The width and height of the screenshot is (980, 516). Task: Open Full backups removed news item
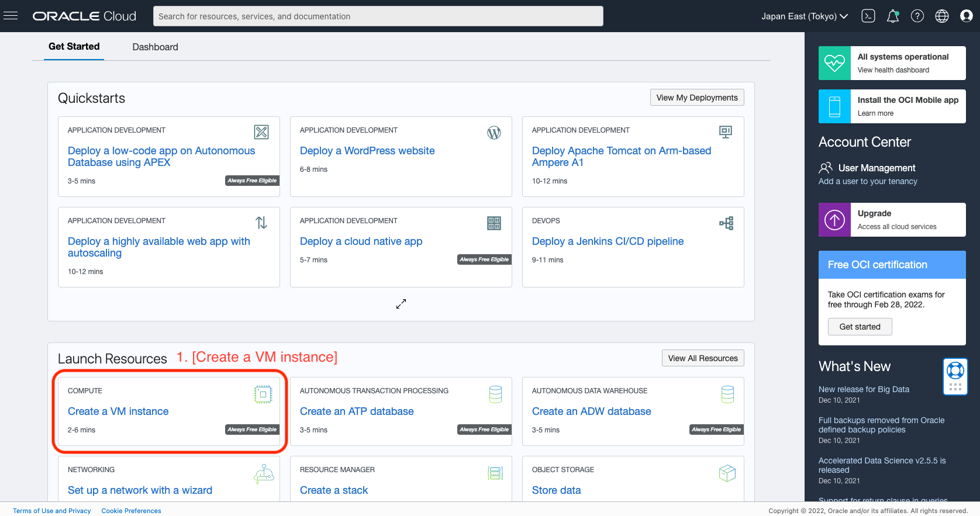[881, 425]
